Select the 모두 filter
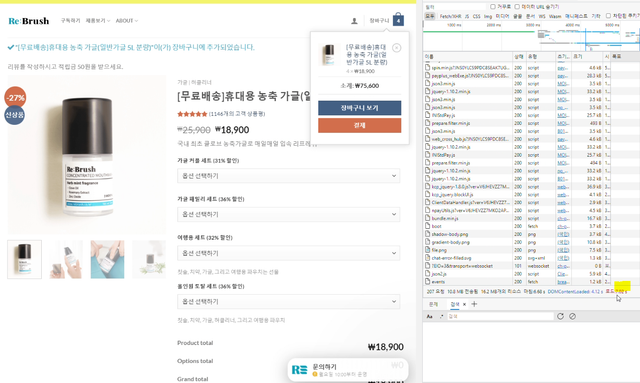The width and height of the screenshot is (640, 383). pyautogui.click(x=430, y=16)
